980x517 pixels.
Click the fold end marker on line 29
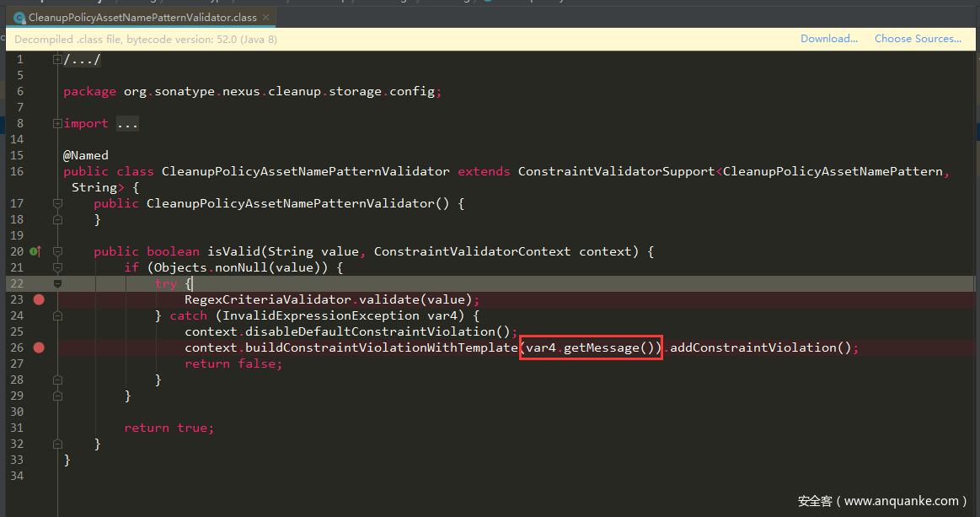tap(57, 396)
